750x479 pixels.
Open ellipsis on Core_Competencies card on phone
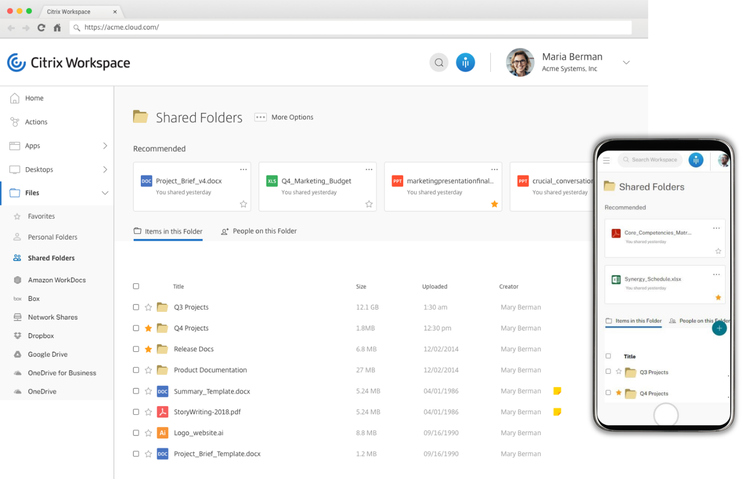[716, 228]
